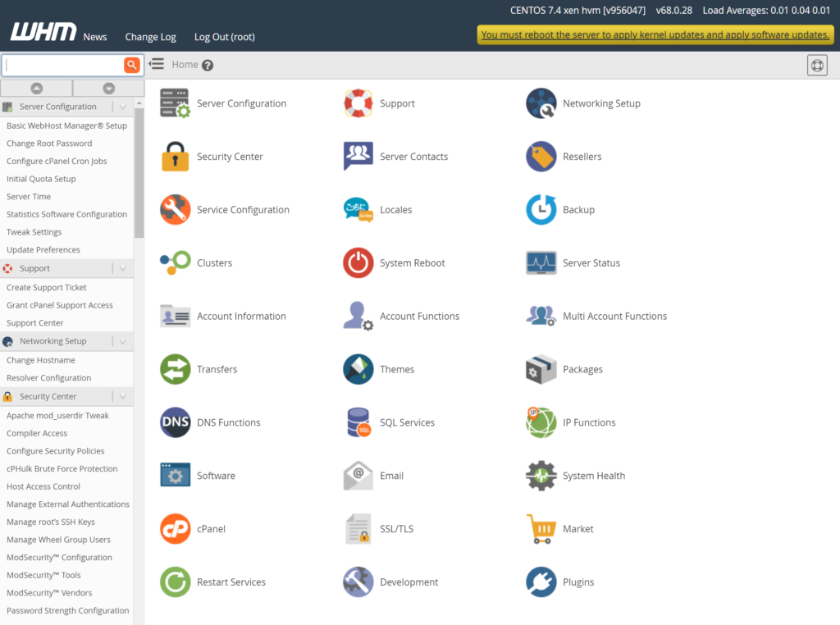The width and height of the screenshot is (840, 625).
Task: Collapse the Support sidebar section arrow
Action: pos(122,268)
